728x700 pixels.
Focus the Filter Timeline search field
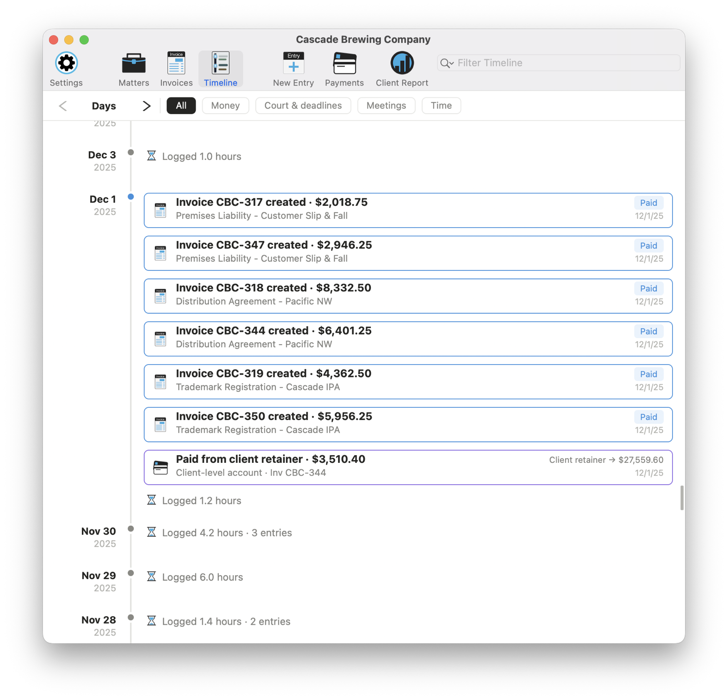pos(558,63)
